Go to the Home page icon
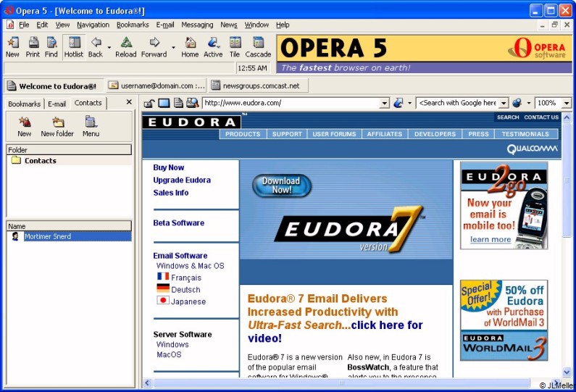This screenshot has width=576, height=392. [x=190, y=47]
